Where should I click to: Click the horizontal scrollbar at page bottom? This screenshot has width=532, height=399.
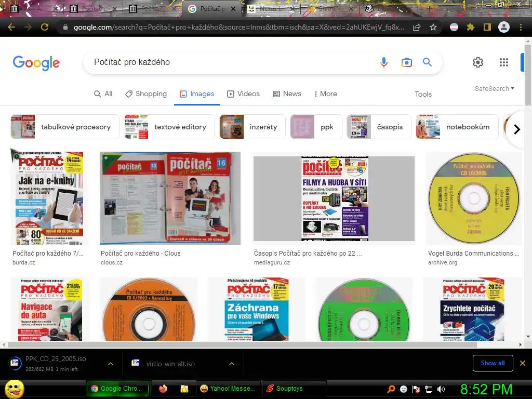coord(242,345)
